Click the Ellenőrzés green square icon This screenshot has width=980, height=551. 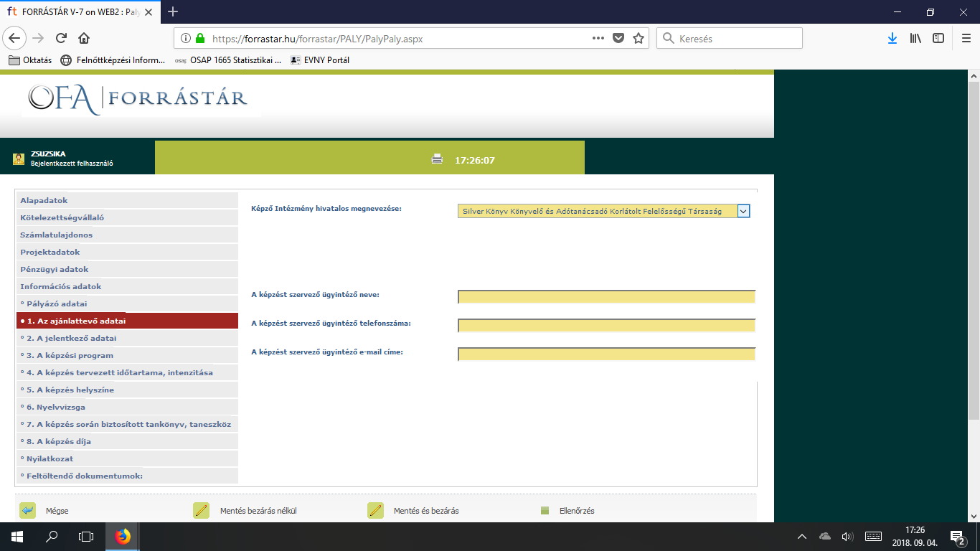point(545,511)
